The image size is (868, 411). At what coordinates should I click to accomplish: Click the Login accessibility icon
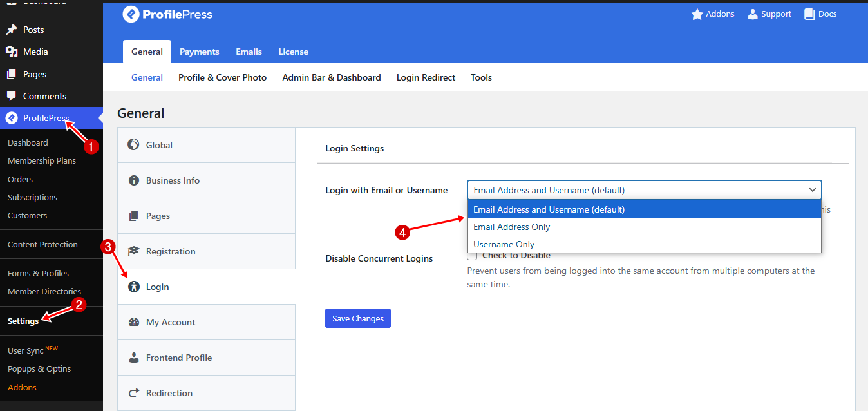coord(134,287)
